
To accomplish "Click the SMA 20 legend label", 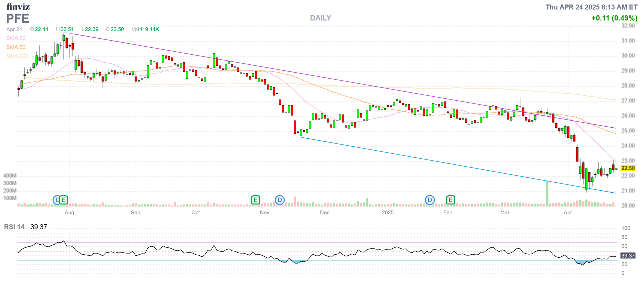I will coord(16,38).
